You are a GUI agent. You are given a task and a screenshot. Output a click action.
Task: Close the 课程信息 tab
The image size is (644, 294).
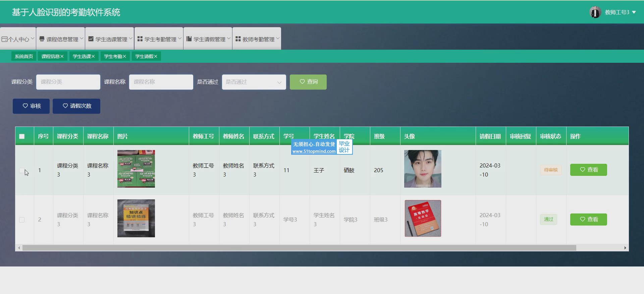point(62,56)
